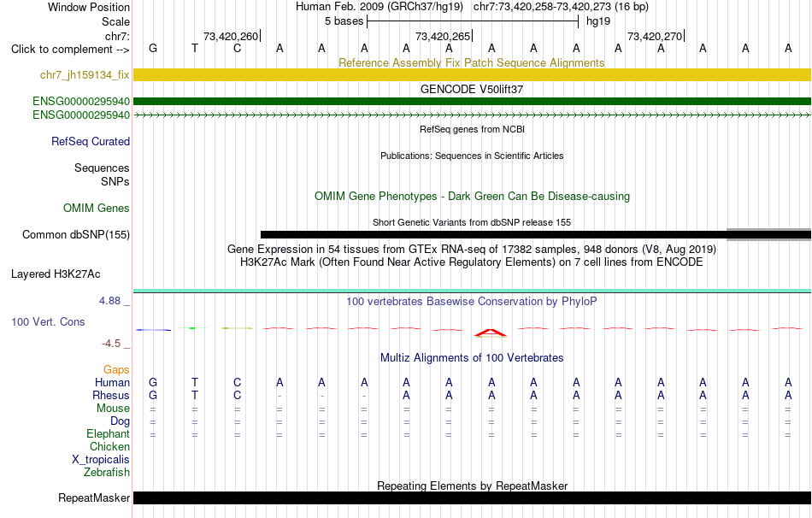Click the Rhesus T base in Multiz alignment

195,395
